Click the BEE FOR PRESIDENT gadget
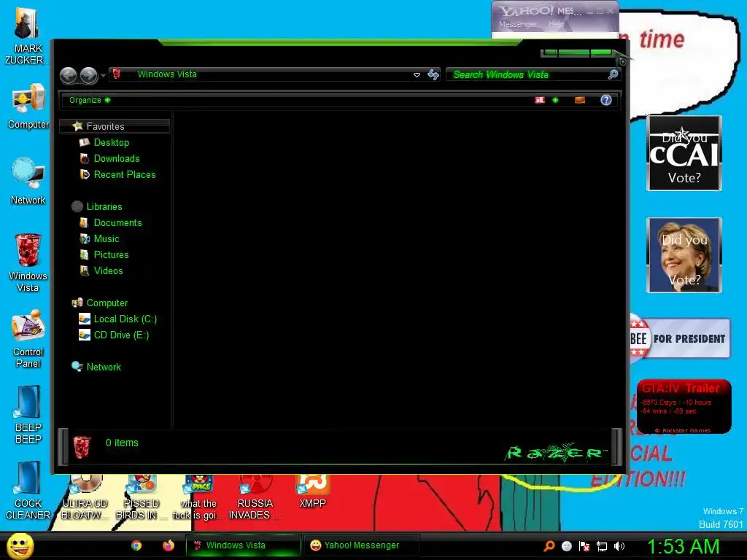Viewport: 747px width, 560px height. click(x=681, y=338)
